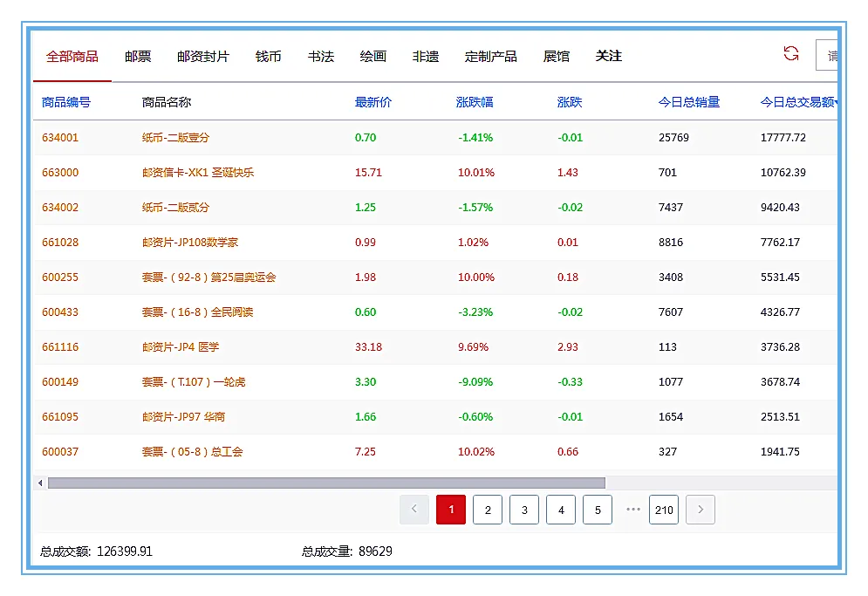Open the 关注 tab
The width and height of the screenshot is (868, 596).
(608, 55)
